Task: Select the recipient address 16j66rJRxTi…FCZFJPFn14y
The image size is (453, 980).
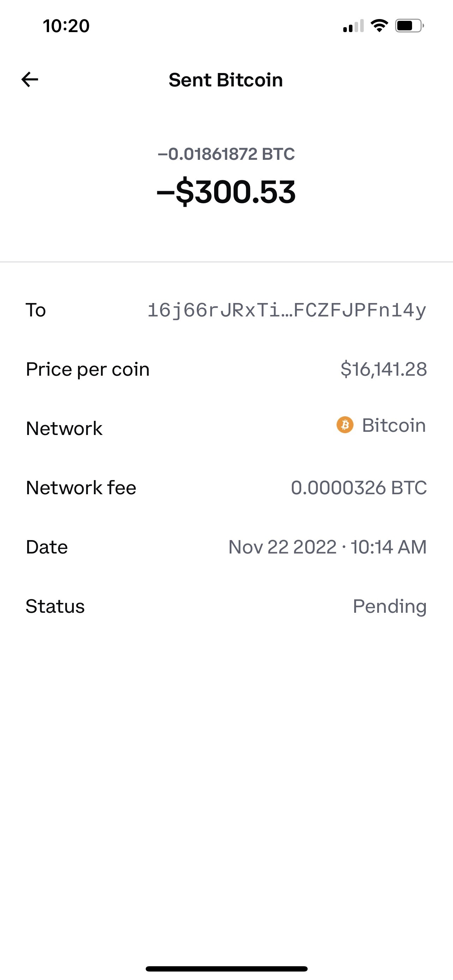Action: click(x=287, y=310)
